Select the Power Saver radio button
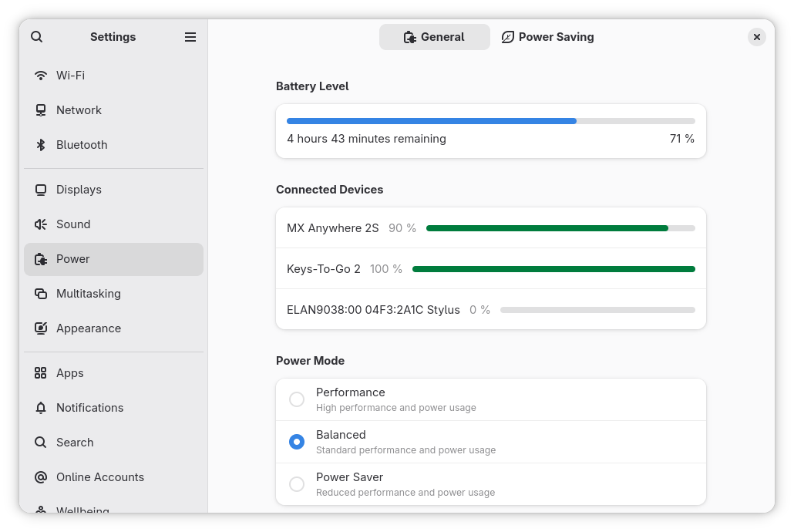794x532 pixels. [x=297, y=484]
